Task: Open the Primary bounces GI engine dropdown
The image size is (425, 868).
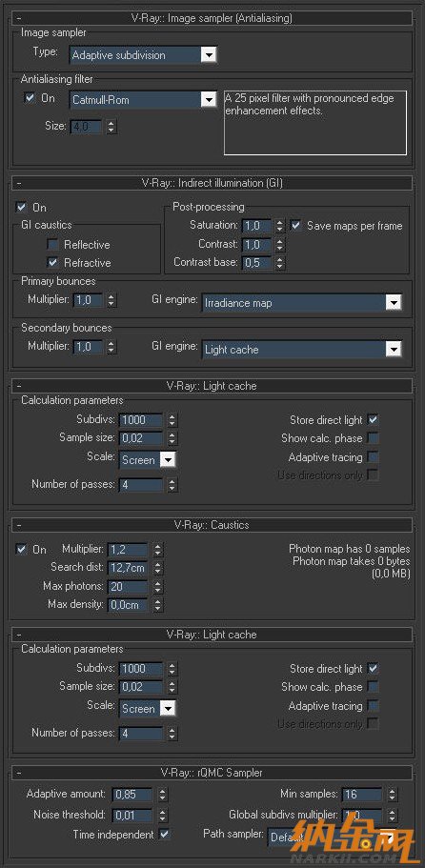Action: [301, 303]
